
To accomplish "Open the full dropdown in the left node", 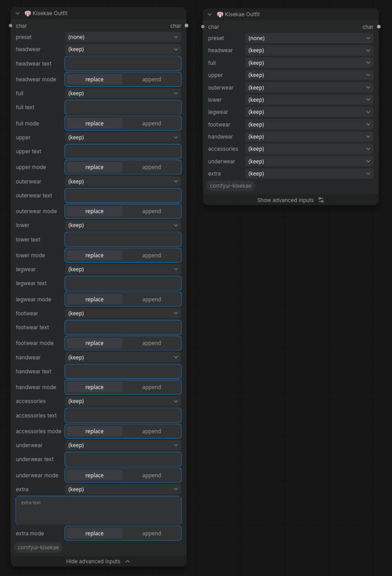I will 123,93.
